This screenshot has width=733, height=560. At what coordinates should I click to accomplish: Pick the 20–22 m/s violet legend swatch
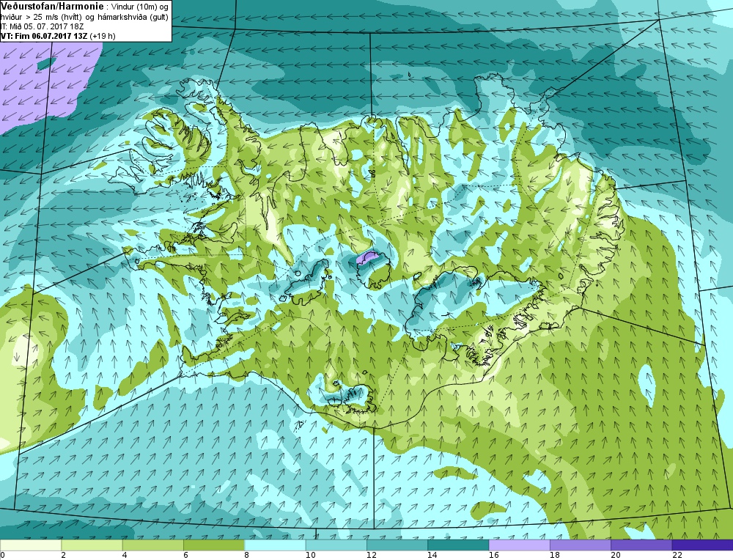(641, 545)
